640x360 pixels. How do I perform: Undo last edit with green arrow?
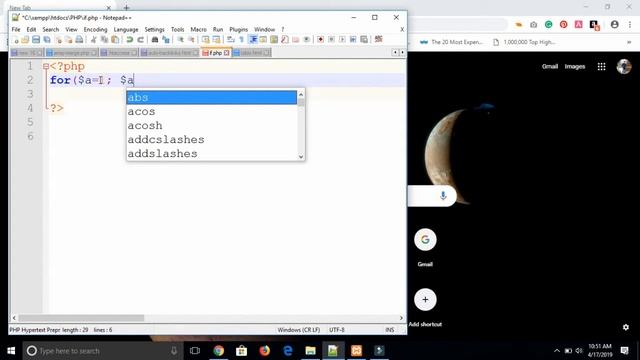click(x=129, y=40)
